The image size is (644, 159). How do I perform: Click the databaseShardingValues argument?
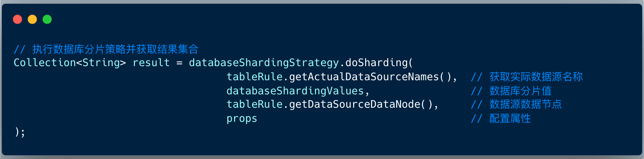tap(295, 91)
